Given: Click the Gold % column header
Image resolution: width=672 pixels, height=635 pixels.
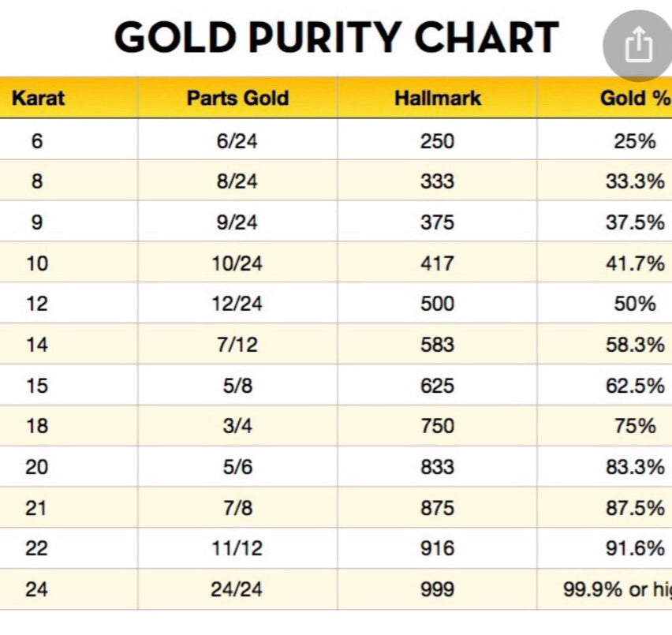Looking at the screenshot, I should [x=635, y=98].
